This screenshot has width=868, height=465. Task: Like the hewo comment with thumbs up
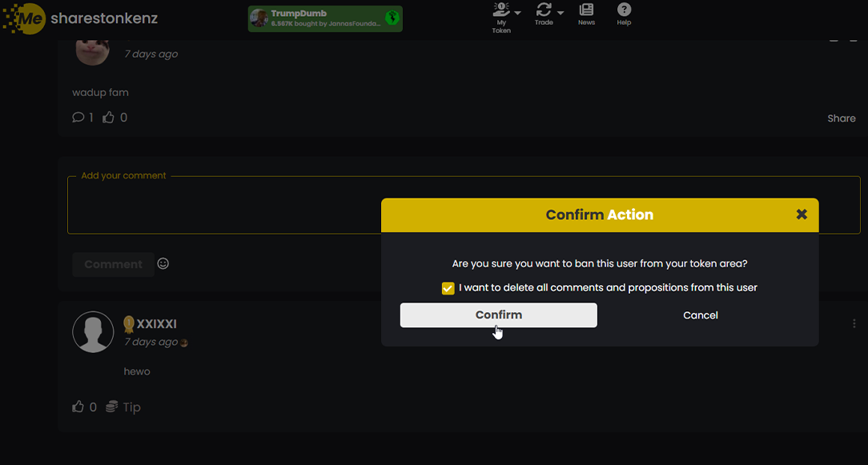tap(78, 407)
